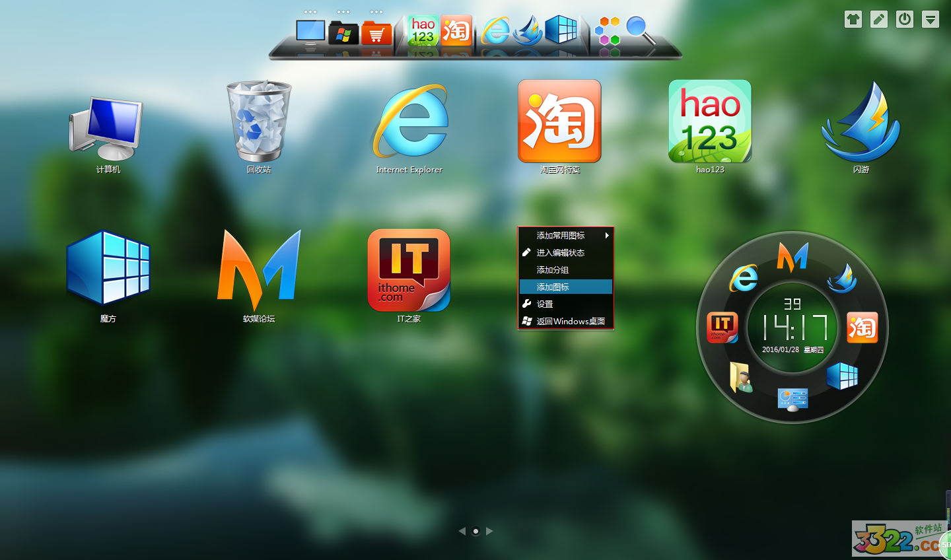Open the user folder icon in the clock ring
This screenshot has width=951, height=560.
coord(742,377)
